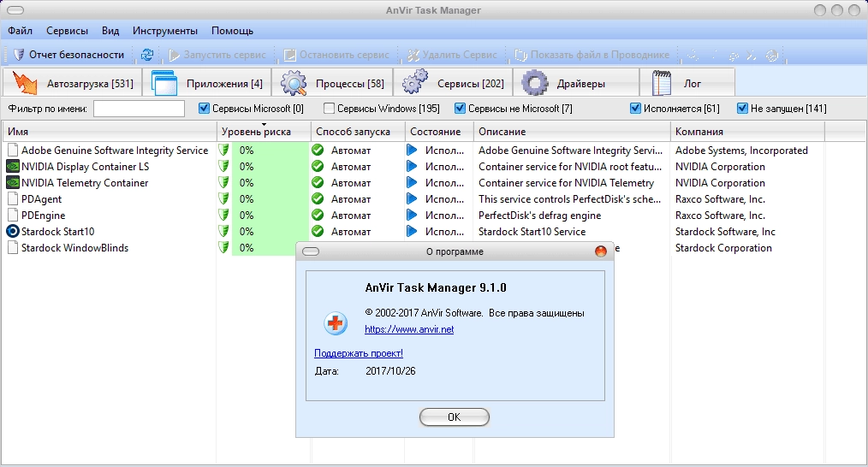
Task: Open the Автозагрузка [531] tab
Action: 73,83
